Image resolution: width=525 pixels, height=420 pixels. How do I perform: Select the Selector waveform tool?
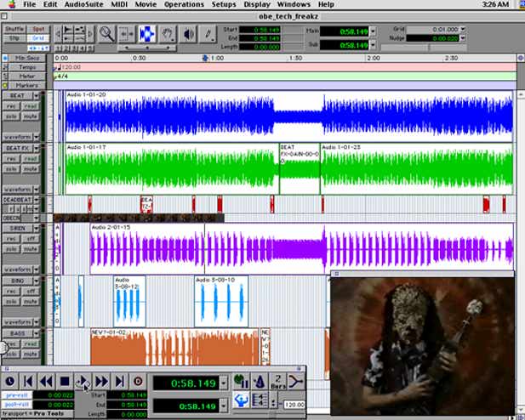pos(146,34)
